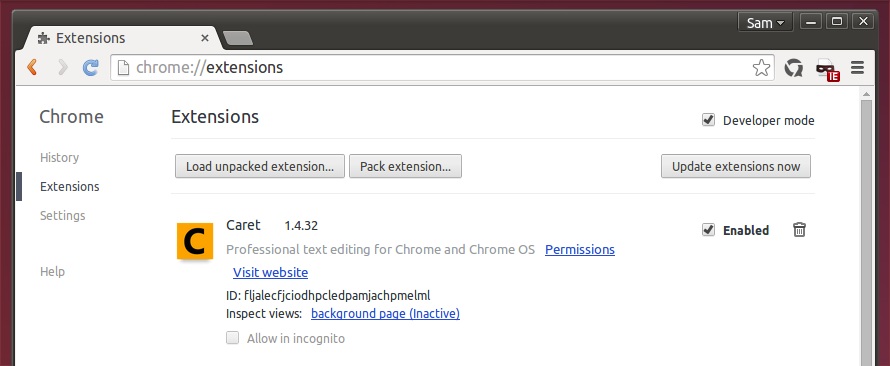Open Settings in the sidebar
Viewport: 890px width, 366px height.
click(62, 216)
